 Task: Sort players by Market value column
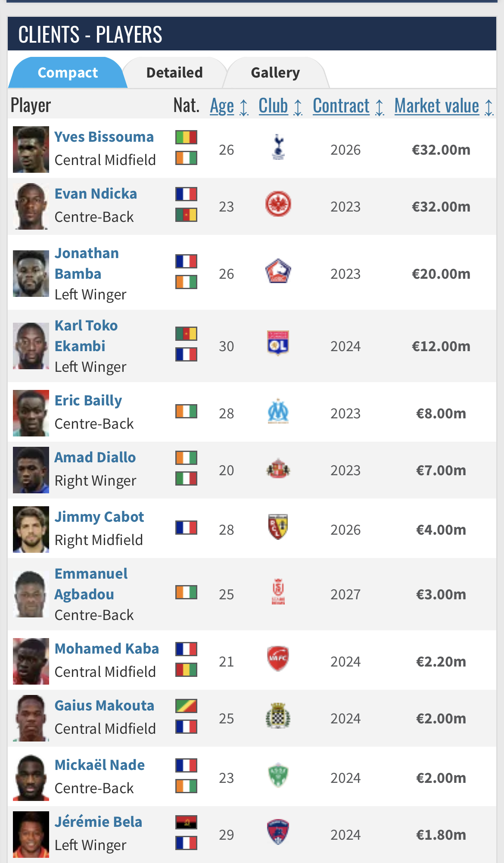[437, 106]
